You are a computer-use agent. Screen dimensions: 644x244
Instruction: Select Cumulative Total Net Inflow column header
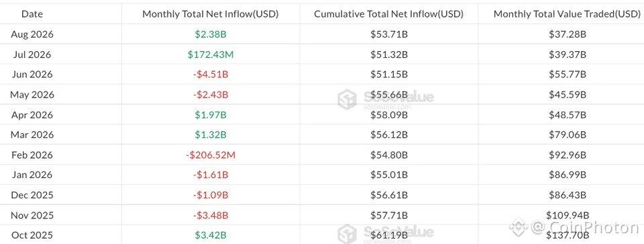[388, 14]
